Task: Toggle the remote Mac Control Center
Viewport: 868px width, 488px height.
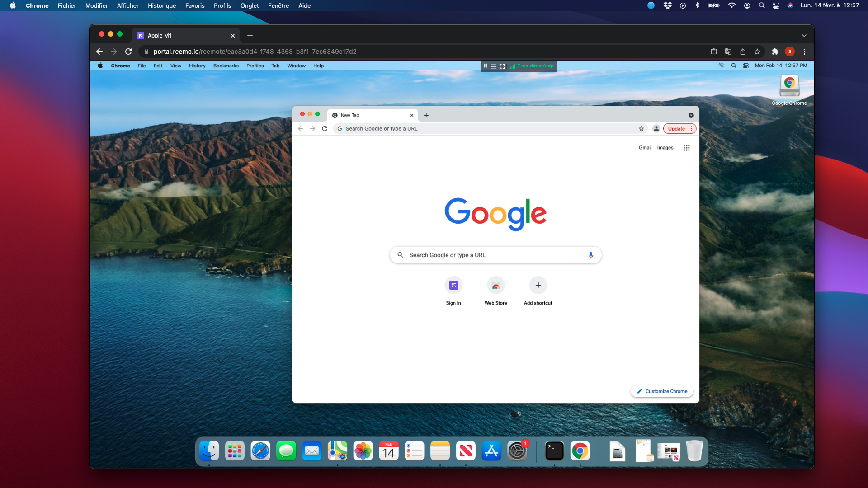Action: pyautogui.click(x=746, y=66)
